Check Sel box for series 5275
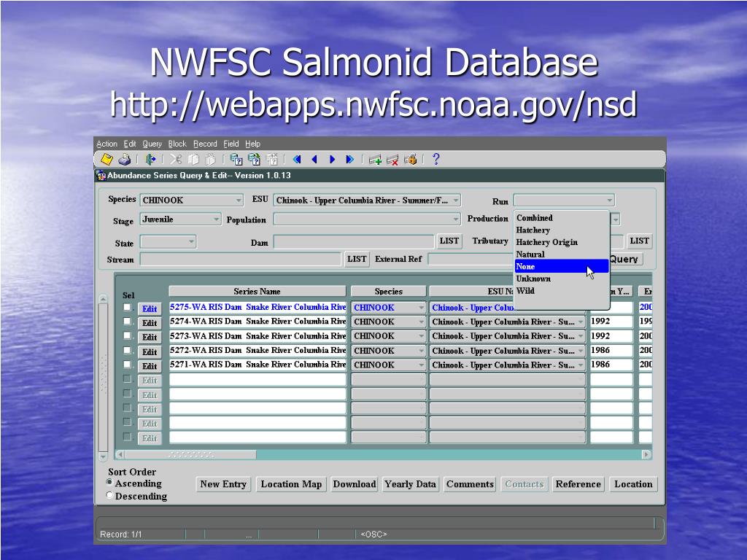Screen dimensions: 747x560 tap(127, 308)
